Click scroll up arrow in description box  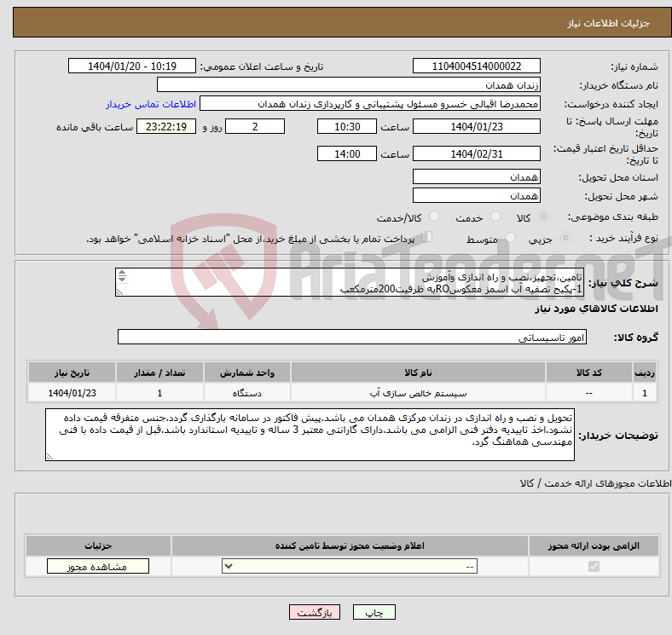pos(122,272)
